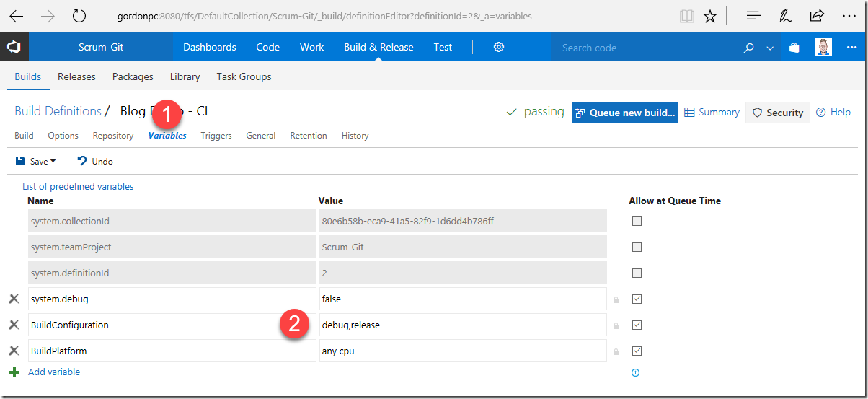Open the Triggers definition tab
This screenshot has height=399, width=868.
pyautogui.click(x=216, y=136)
